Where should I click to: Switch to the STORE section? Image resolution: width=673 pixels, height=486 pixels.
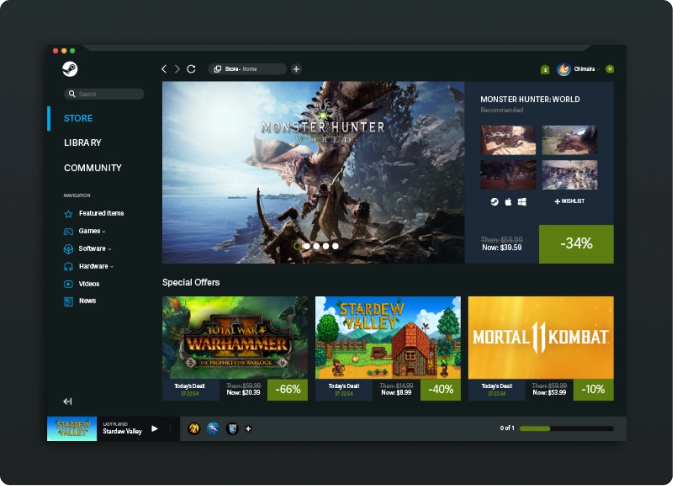78,118
